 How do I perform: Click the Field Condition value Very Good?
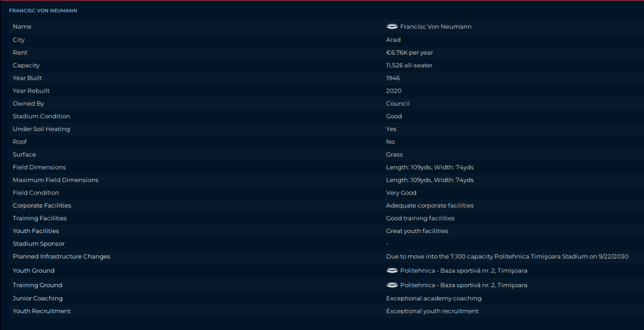401,193
